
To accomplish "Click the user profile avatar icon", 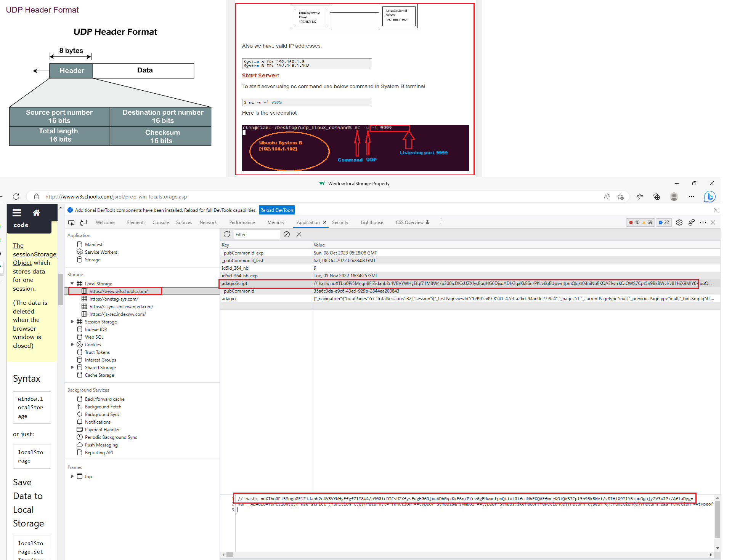I will click(674, 197).
